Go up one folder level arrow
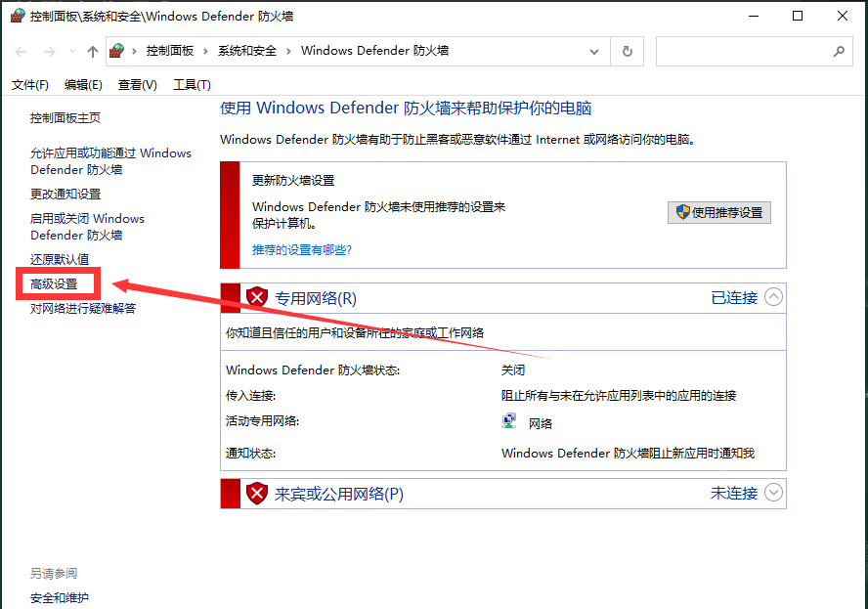This screenshot has width=868, height=609. point(93,52)
